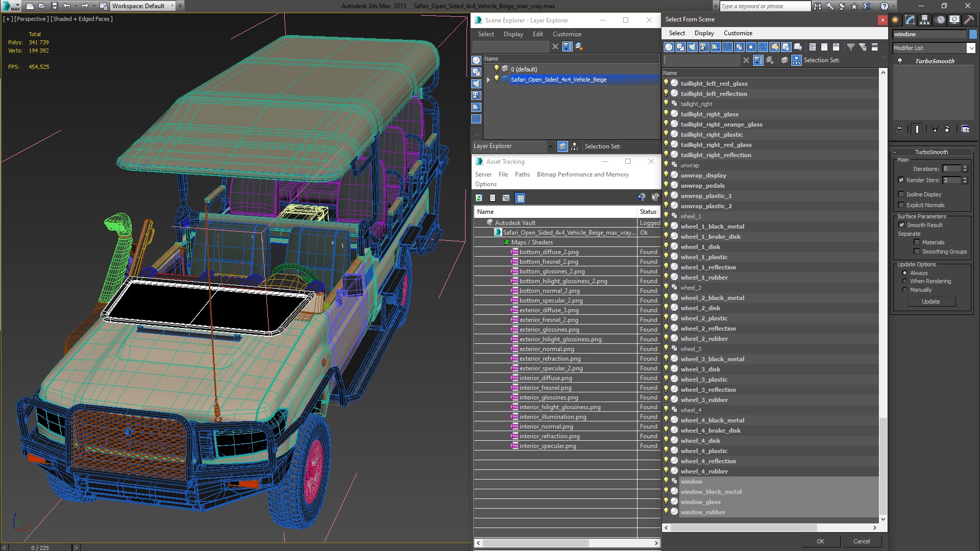Viewport: 980px width, 551px height.
Task: Click the Open File icon
Action: pos(42,6)
